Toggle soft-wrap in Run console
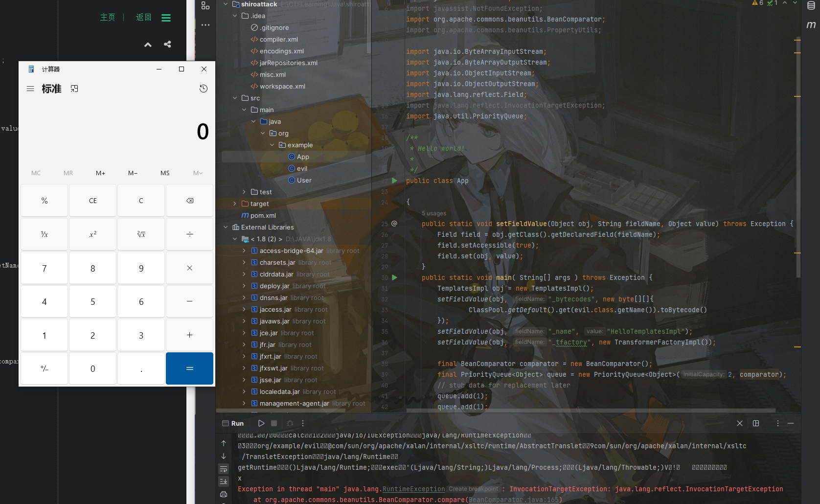820x504 pixels. click(224, 469)
